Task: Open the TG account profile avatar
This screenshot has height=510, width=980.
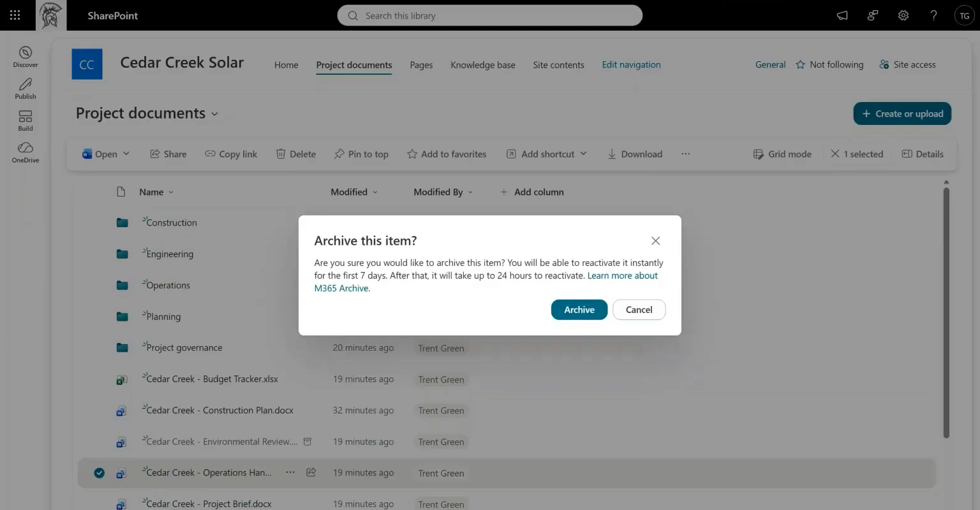Action: (x=964, y=16)
